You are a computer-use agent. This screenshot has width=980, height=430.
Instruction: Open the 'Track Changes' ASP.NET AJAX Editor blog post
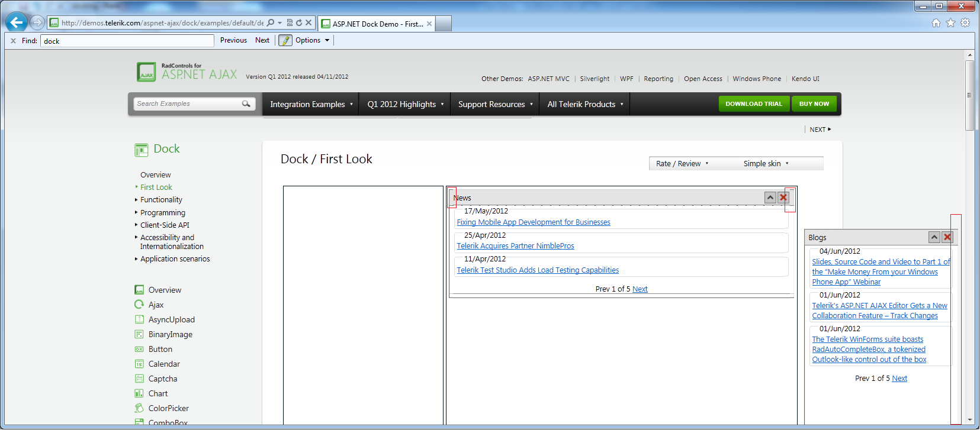coord(879,311)
